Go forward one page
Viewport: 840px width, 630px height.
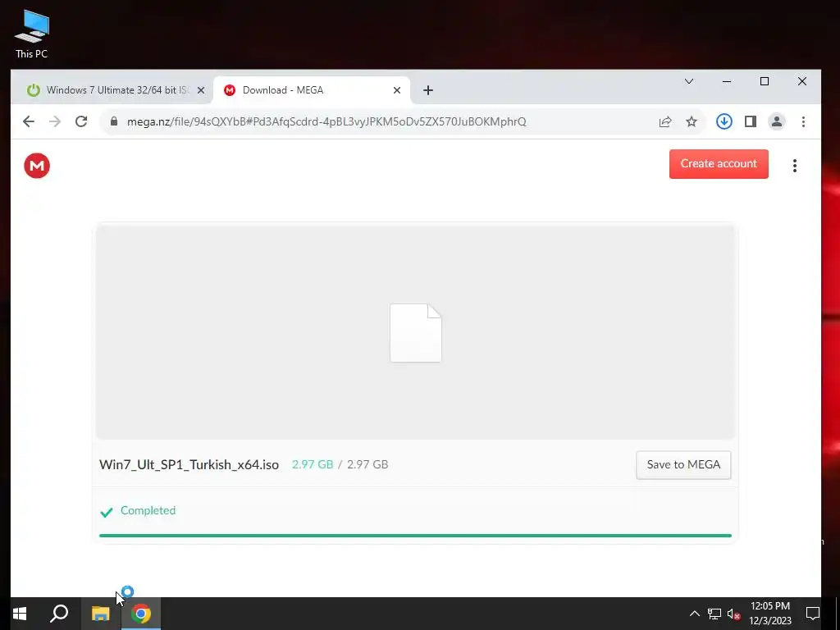click(55, 121)
